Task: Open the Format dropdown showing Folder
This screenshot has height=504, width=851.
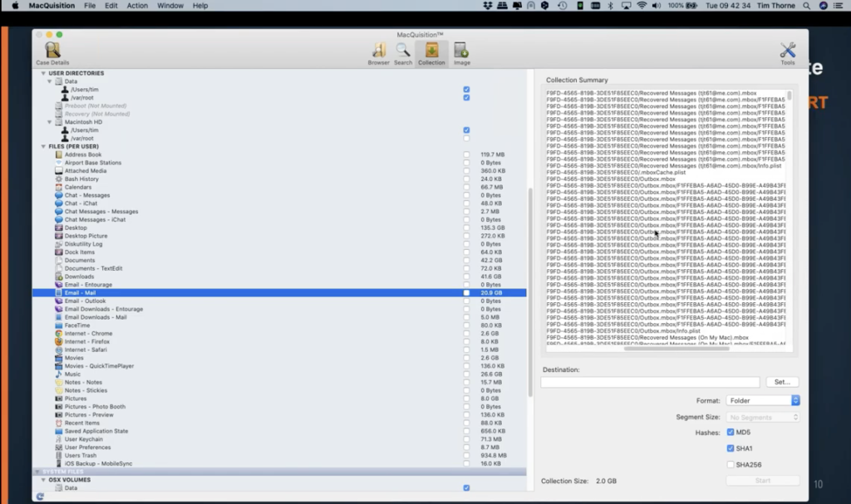Action: [763, 400]
